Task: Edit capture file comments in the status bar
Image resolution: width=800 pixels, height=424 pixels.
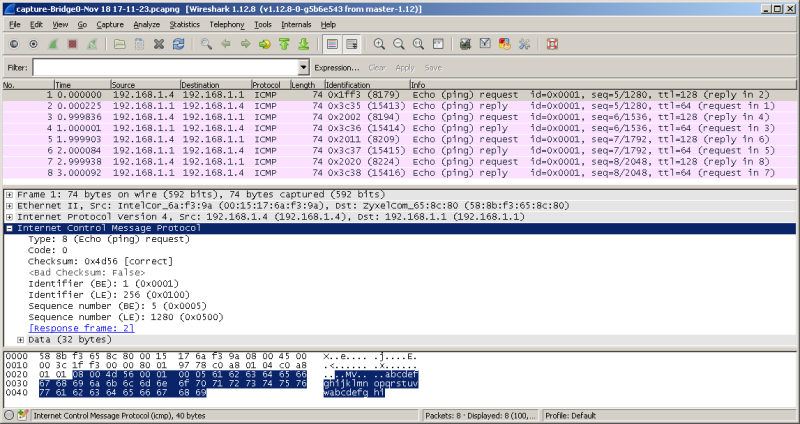Action: pyautogui.click(x=22, y=415)
